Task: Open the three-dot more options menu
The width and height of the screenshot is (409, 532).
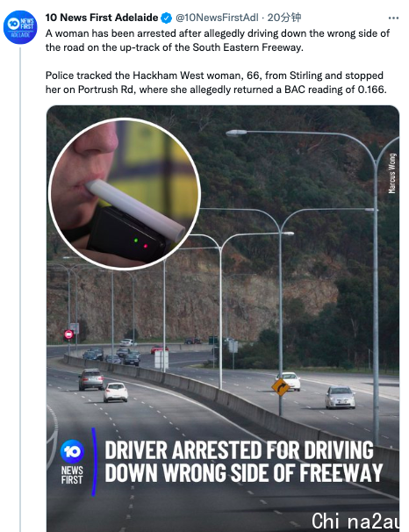Action: (x=393, y=18)
